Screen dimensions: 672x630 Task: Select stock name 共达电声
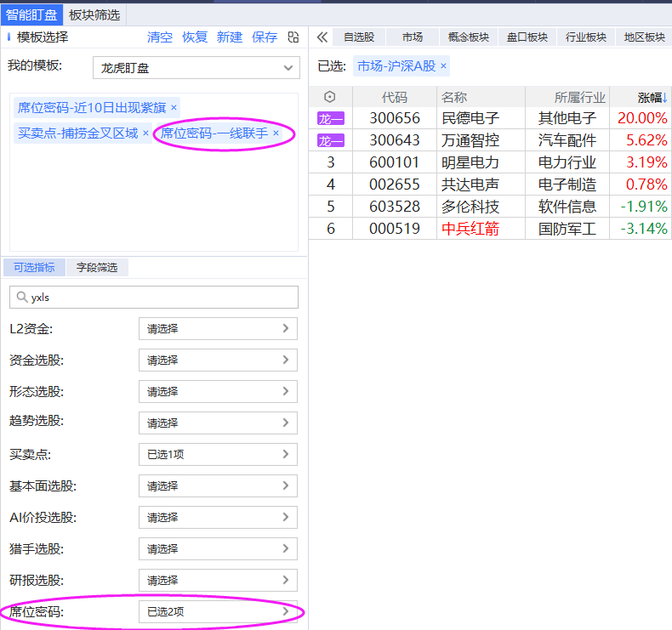pyautogui.click(x=470, y=184)
